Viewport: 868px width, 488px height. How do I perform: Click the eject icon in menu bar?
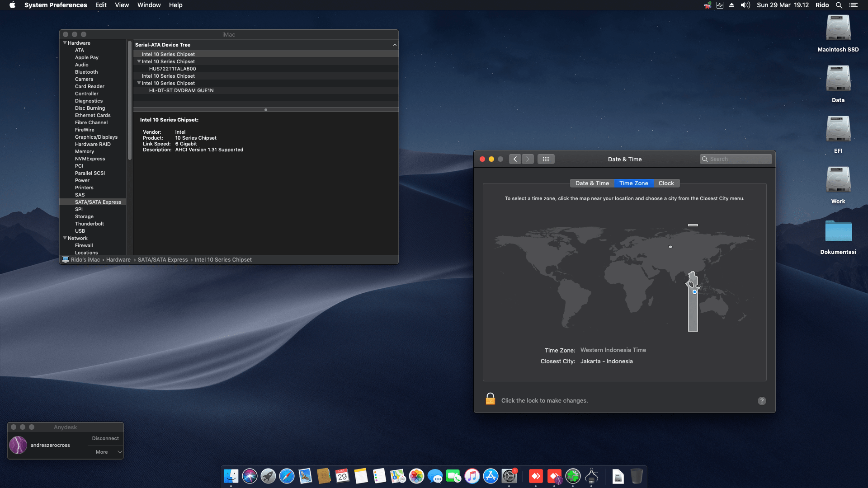731,5
